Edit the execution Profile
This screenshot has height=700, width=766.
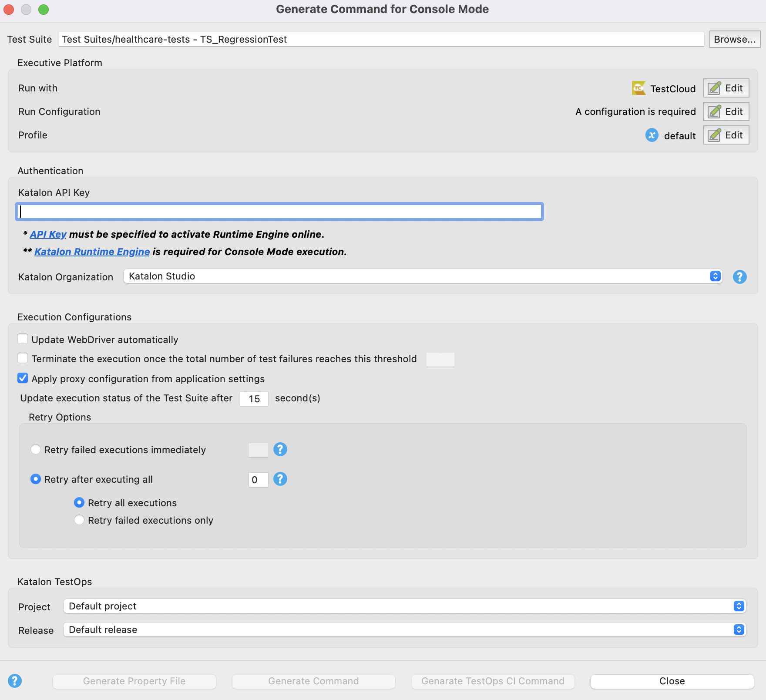726,135
